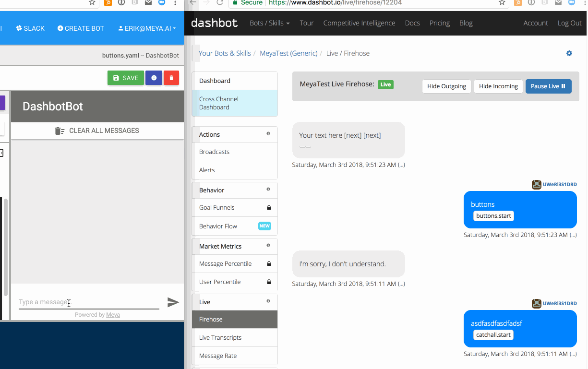Viewport: 588px width, 369px height.
Task: Open Behavior Flow report
Action: [x=235, y=226]
